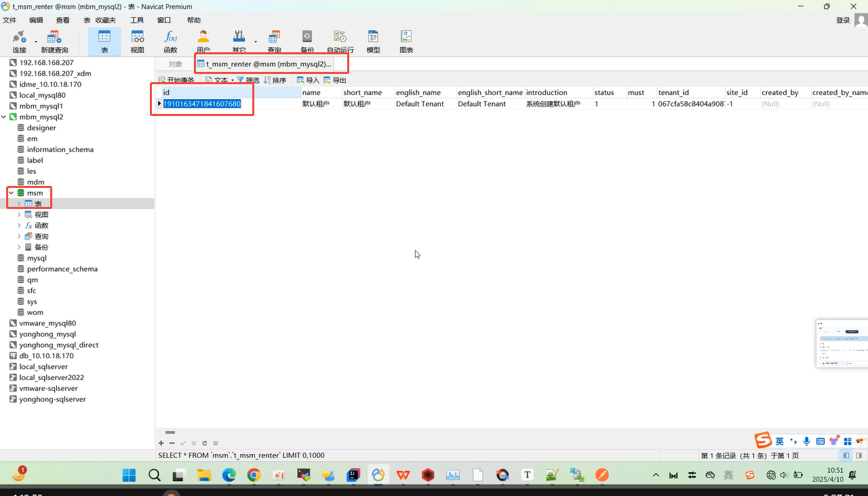868x496 pixels.
Task: Open the 模型 (Model) toolbar icon
Action: click(373, 41)
